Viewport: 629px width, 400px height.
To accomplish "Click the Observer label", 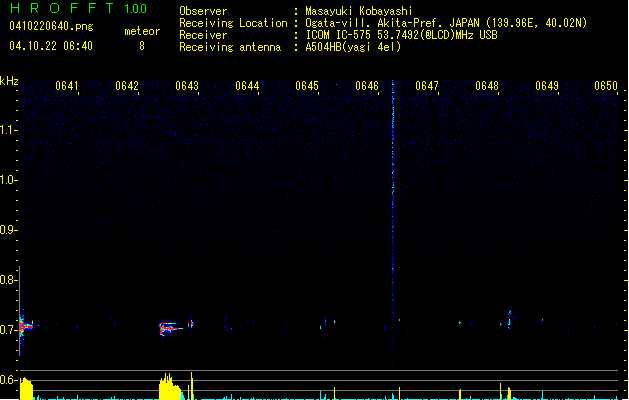I will point(203,11).
